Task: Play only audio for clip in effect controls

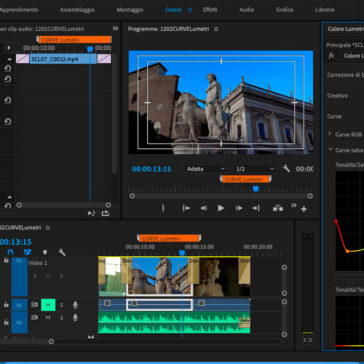Action: pyautogui.click(x=91, y=213)
